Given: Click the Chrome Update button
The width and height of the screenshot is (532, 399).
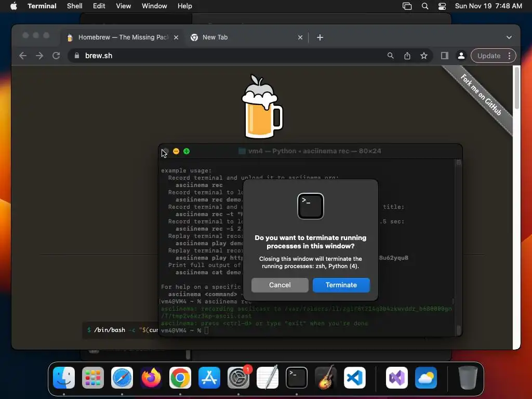Looking at the screenshot, I should pos(489,56).
